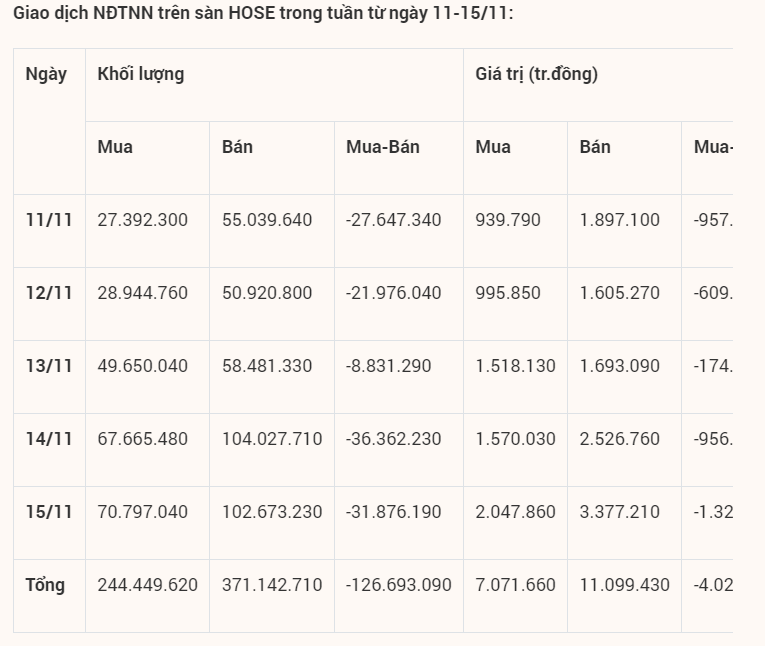Viewport: 765px width, 646px height.
Task: Click the Tổng total row label
Action: (45, 585)
